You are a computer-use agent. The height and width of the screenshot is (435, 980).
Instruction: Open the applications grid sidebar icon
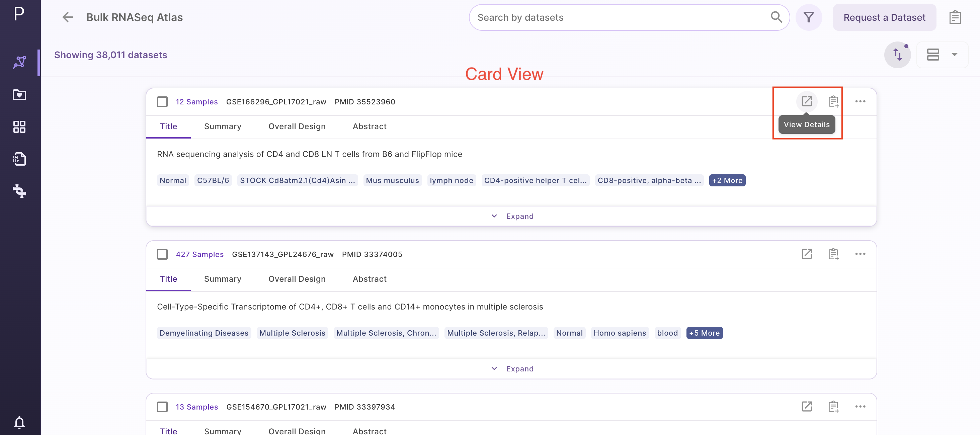click(x=19, y=126)
